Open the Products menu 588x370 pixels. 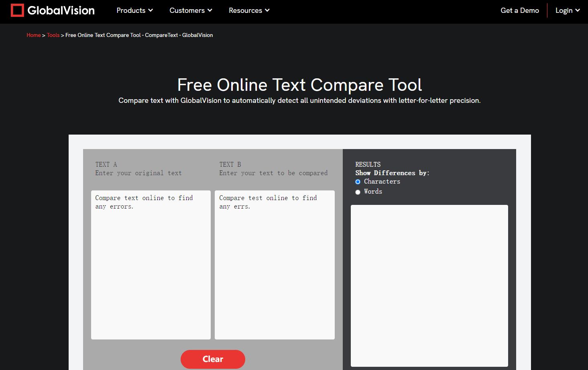click(134, 10)
